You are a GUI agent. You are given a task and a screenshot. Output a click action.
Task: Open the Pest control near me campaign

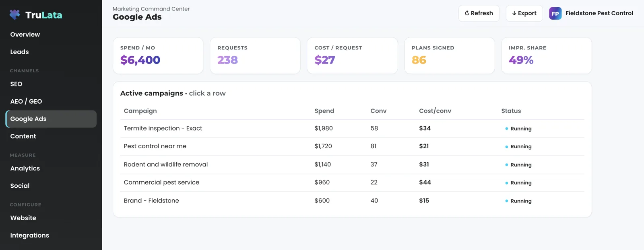click(352, 147)
